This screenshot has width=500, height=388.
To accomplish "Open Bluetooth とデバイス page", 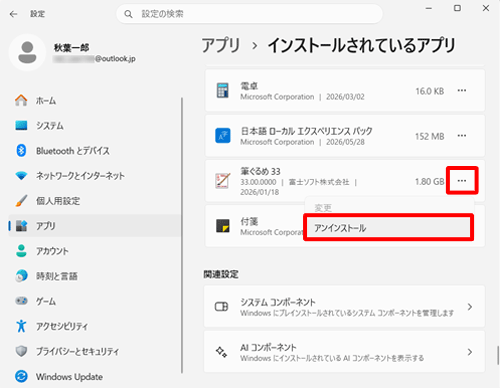I will point(95,151).
